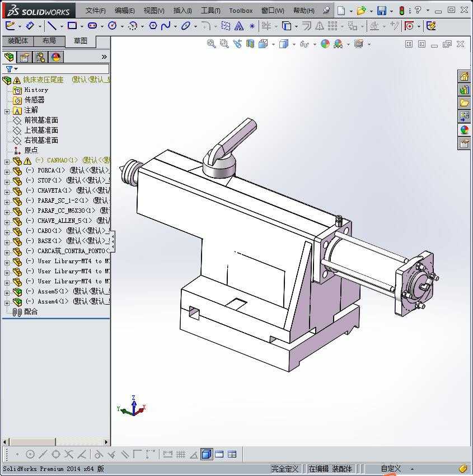Open the filter dropdown arrow
Screen dimensions: 473x476
pos(16,69)
